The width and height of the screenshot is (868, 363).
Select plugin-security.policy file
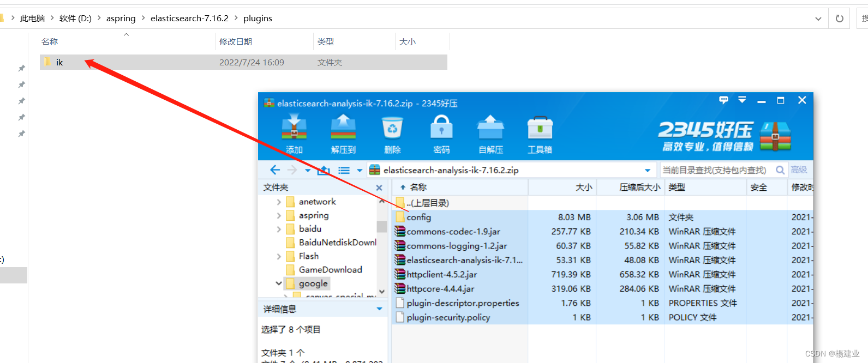click(443, 317)
